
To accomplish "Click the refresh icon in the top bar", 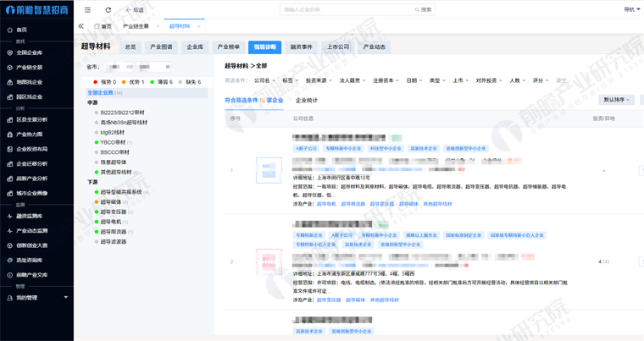I will [x=108, y=10].
